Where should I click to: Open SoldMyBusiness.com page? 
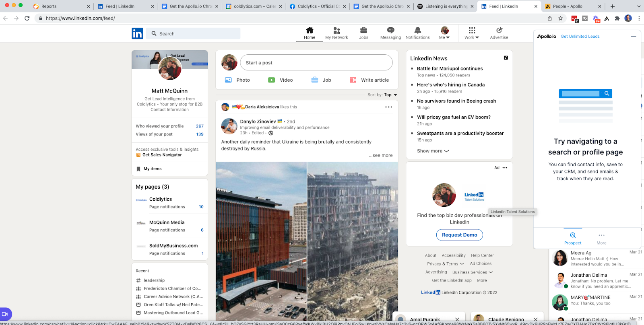point(173,246)
